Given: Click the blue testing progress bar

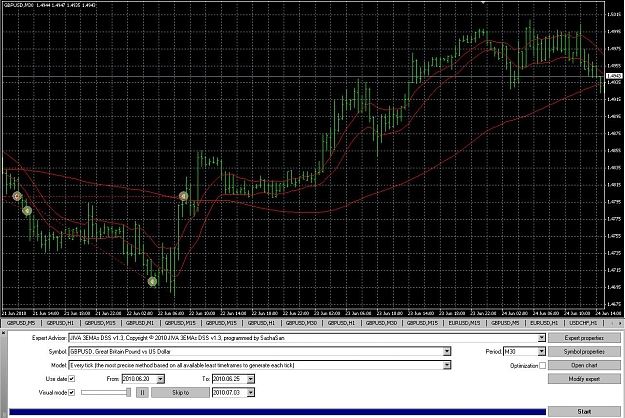Looking at the screenshot, I should (x=277, y=412).
